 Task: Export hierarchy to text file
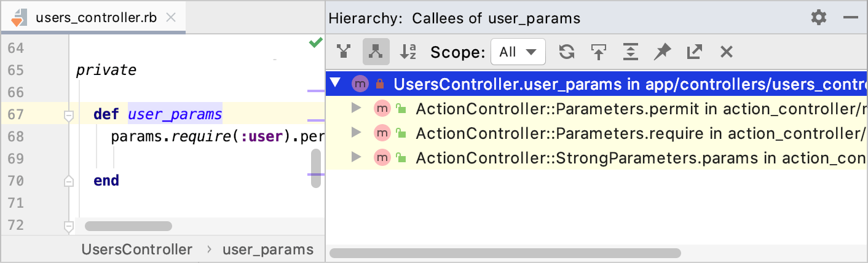click(694, 52)
